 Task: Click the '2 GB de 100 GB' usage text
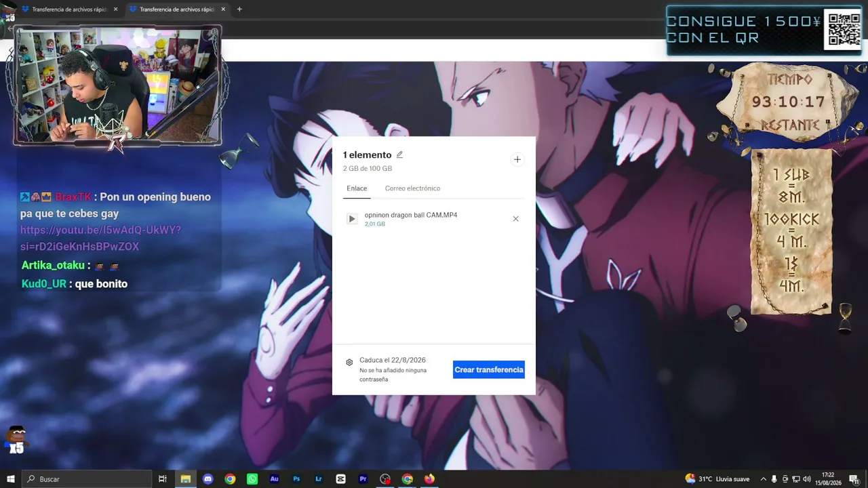pyautogui.click(x=368, y=169)
